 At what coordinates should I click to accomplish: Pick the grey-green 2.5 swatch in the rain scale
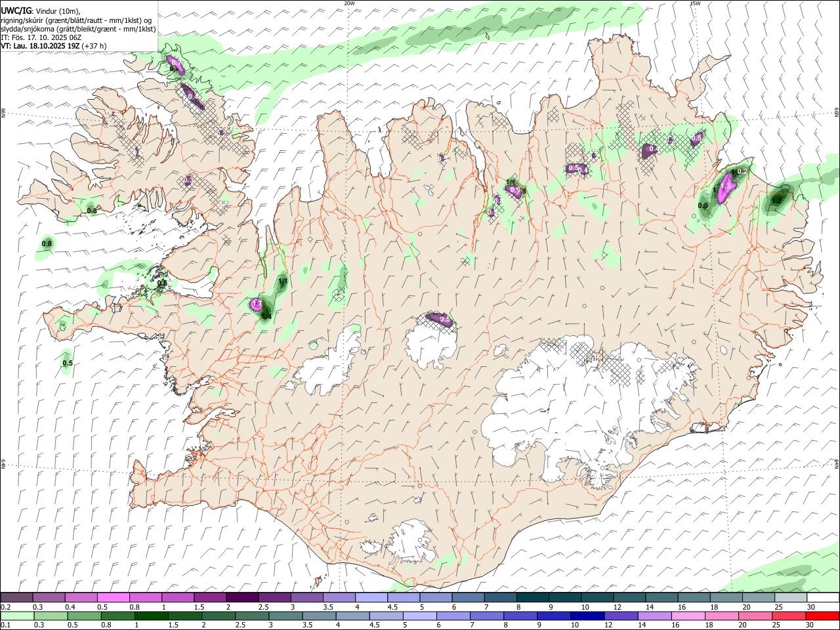(253, 616)
